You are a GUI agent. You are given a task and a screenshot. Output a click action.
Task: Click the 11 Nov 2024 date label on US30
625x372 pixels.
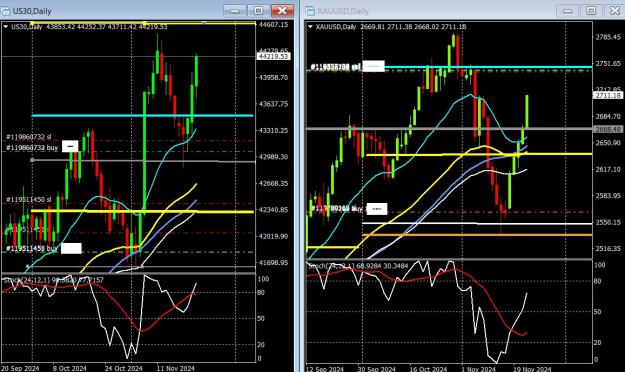(175, 368)
